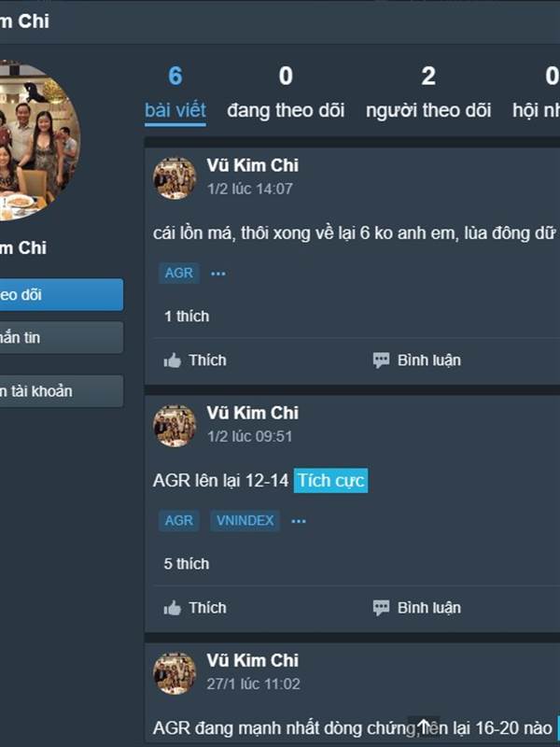This screenshot has width=560, height=747.
Task: Expand more tags after AGR on first post
Action: pos(218,274)
